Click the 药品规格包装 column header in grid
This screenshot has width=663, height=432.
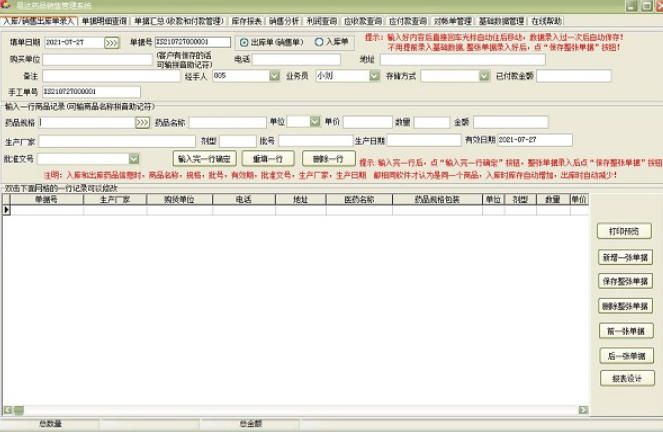tap(437, 200)
